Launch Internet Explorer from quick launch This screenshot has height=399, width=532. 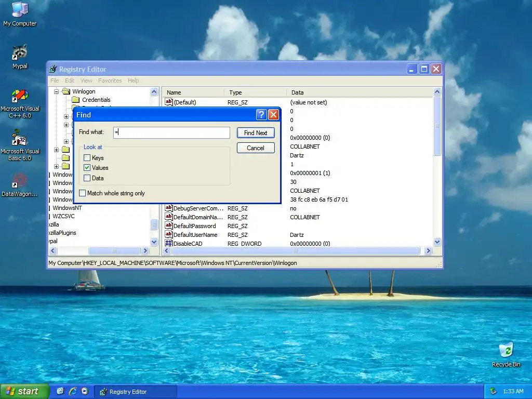click(x=73, y=391)
